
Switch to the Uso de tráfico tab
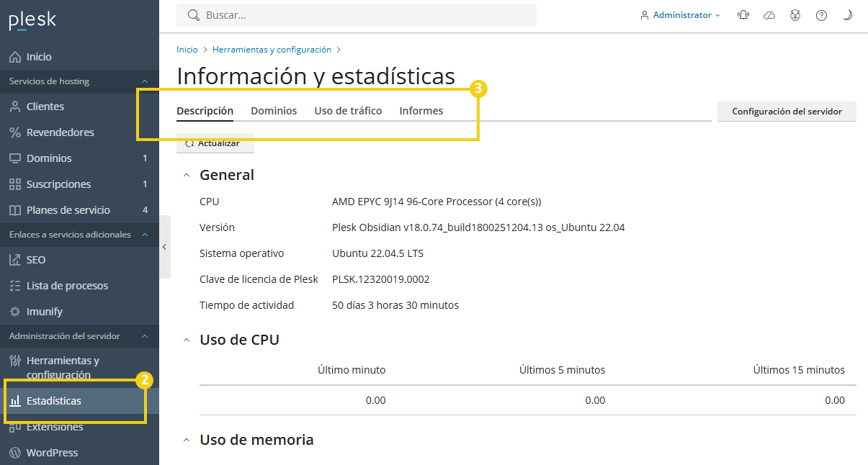point(348,111)
